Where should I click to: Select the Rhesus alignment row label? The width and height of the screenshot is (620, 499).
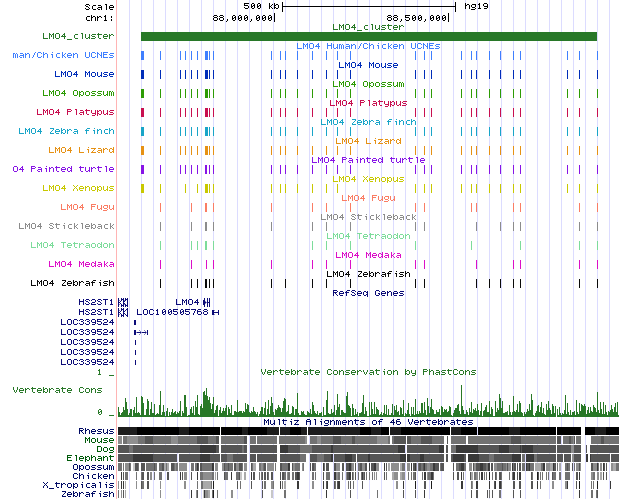pos(95,430)
